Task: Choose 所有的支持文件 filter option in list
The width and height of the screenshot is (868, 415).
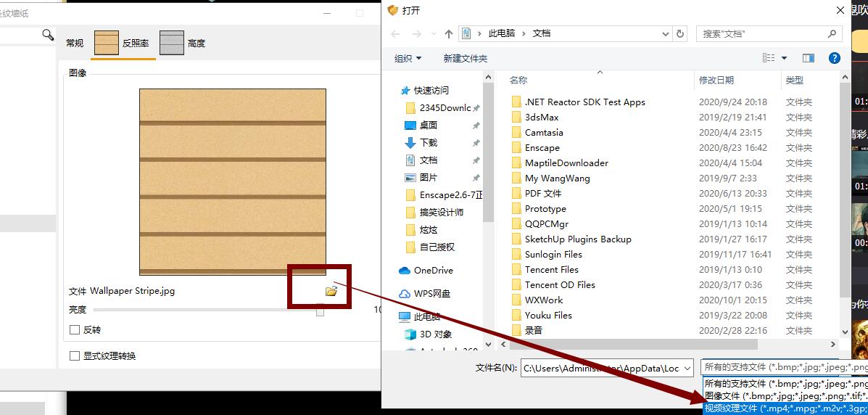Action: point(785,383)
